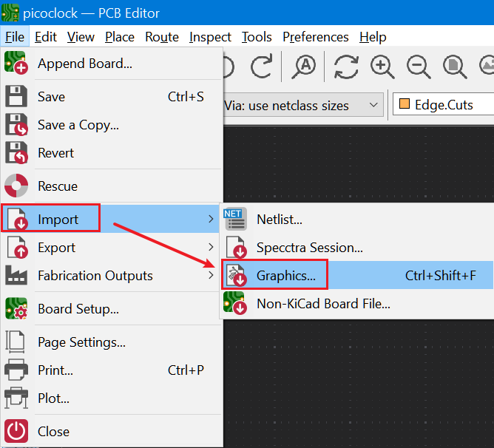494x448 pixels.
Task: Open the Preferences menu
Action: click(316, 37)
